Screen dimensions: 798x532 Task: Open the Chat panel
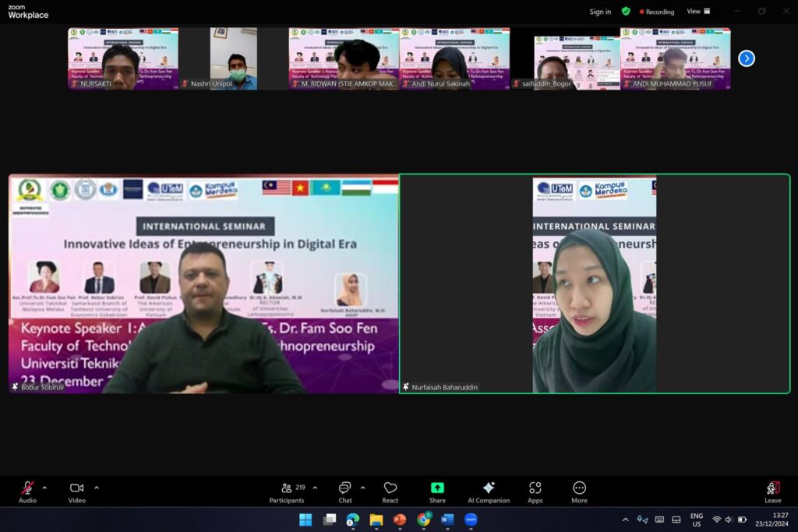(x=344, y=491)
